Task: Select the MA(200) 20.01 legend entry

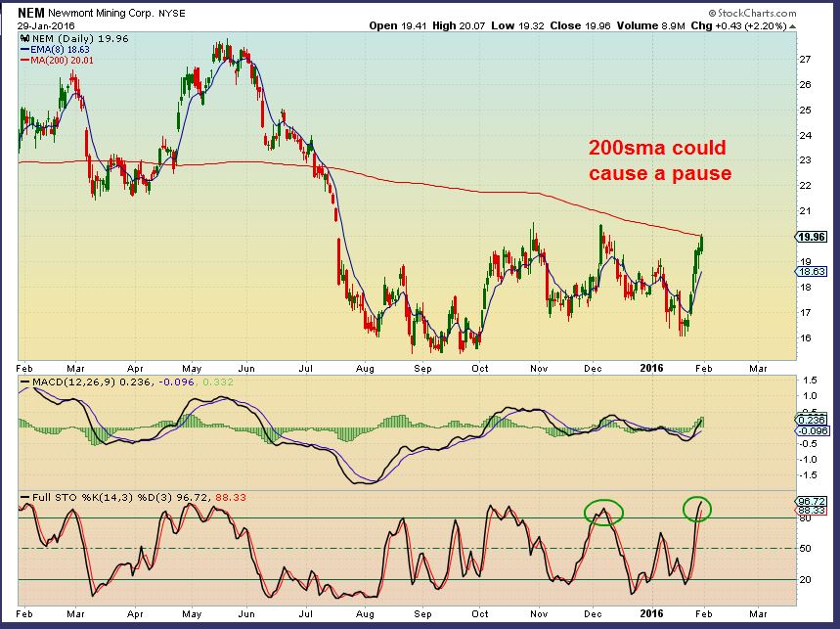Action: 57,60
